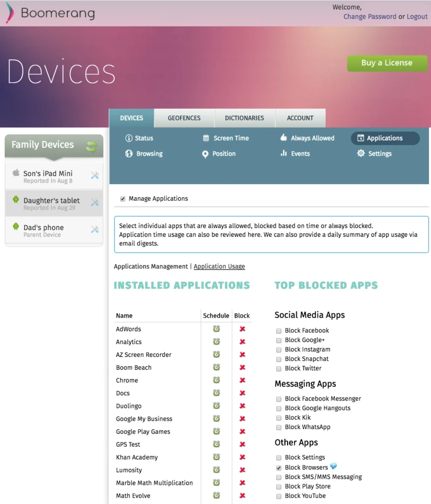Click the schedule robot icon for Chrome
The image size is (431, 504).
tap(216, 380)
